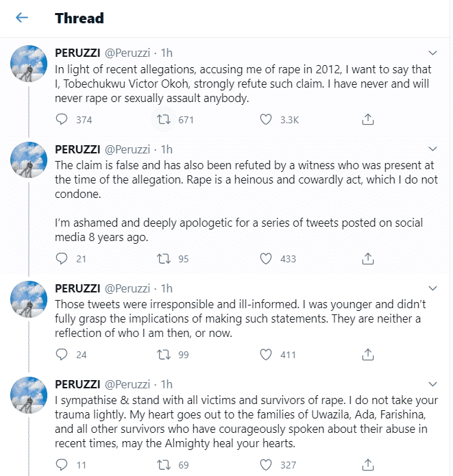Reply to the tweet with 374 replies
453x476 pixels.
point(62,119)
